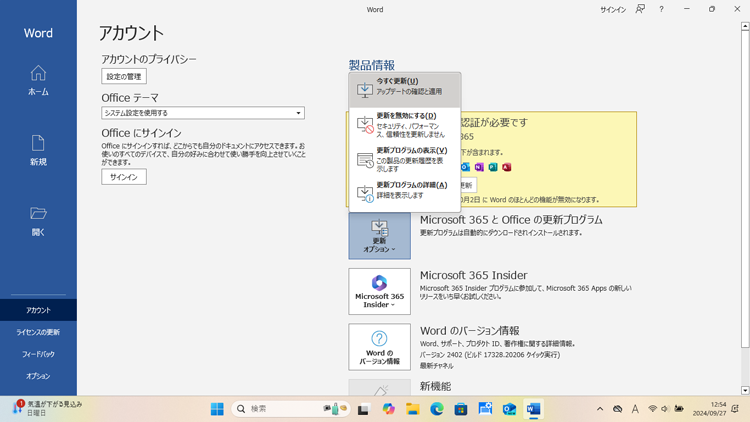Click the 設定の管理 button
This screenshot has width=750, height=422.
[124, 76]
